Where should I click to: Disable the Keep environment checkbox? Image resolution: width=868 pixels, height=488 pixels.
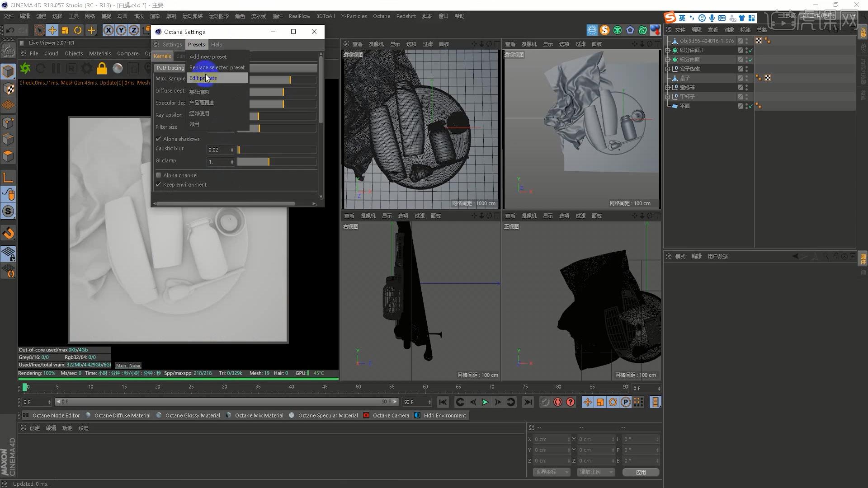tap(159, 185)
